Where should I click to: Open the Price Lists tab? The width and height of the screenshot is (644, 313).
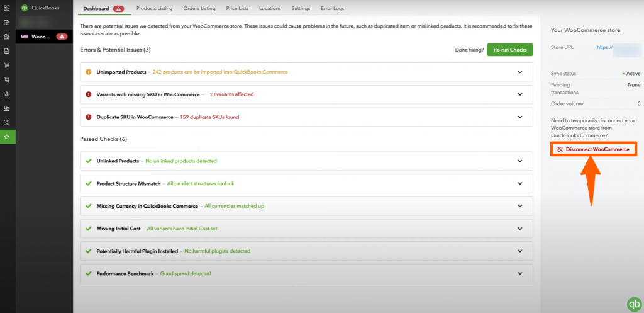[237, 8]
